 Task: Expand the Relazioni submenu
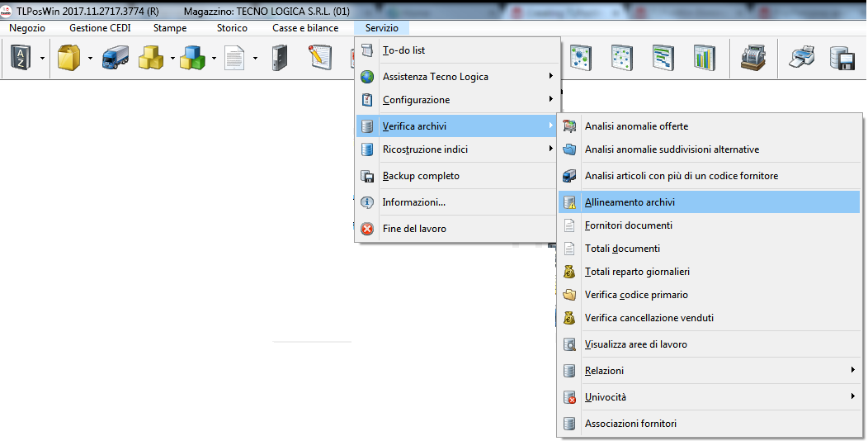click(710, 371)
